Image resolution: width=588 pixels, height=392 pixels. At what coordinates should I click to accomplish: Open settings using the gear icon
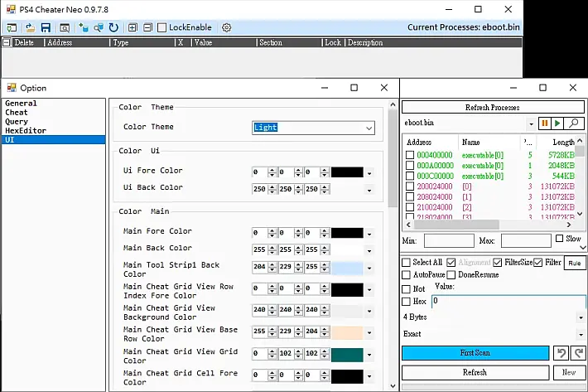point(226,27)
